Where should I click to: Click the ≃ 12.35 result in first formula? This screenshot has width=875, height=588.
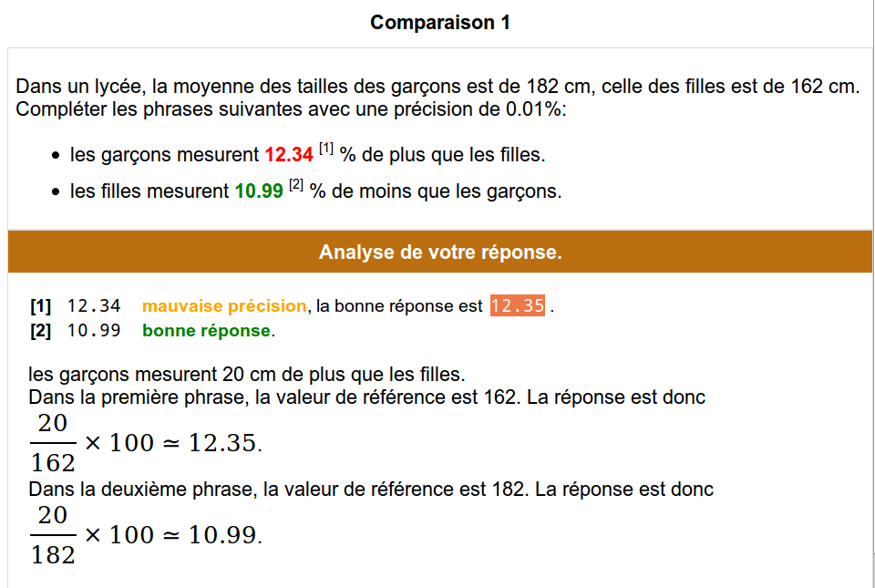pos(212,443)
